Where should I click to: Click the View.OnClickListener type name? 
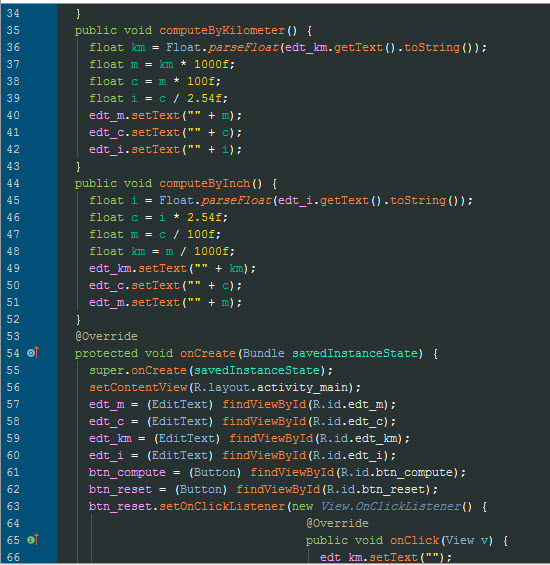click(x=391, y=506)
